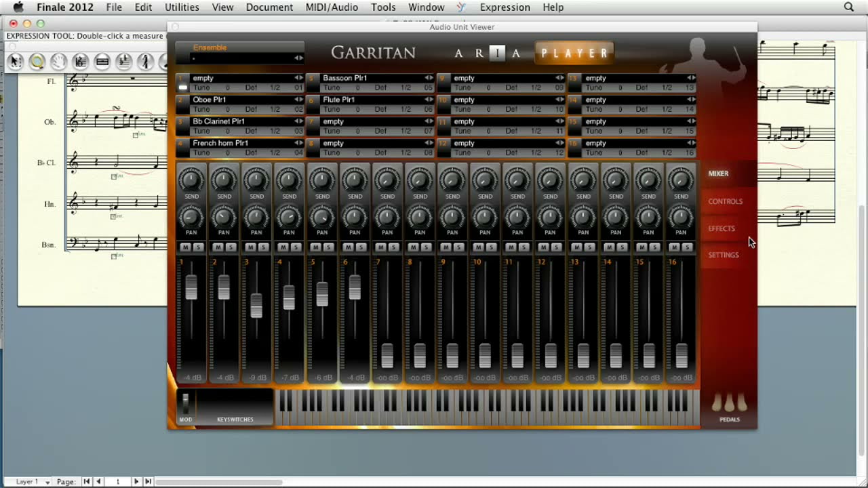868x488 pixels.
Task: Click the MOD wheel control
Action: click(x=185, y=404)
